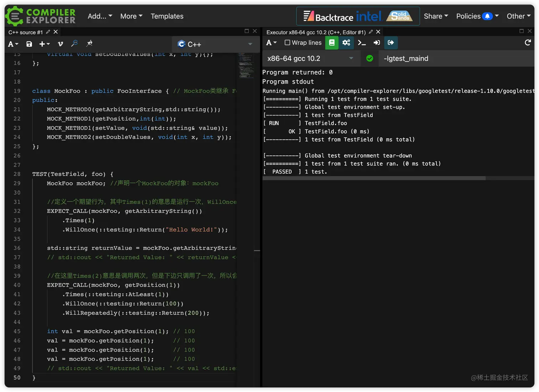Click the editor minimap thumbnail
The image size is (539, 392).
tap(246, 65)
